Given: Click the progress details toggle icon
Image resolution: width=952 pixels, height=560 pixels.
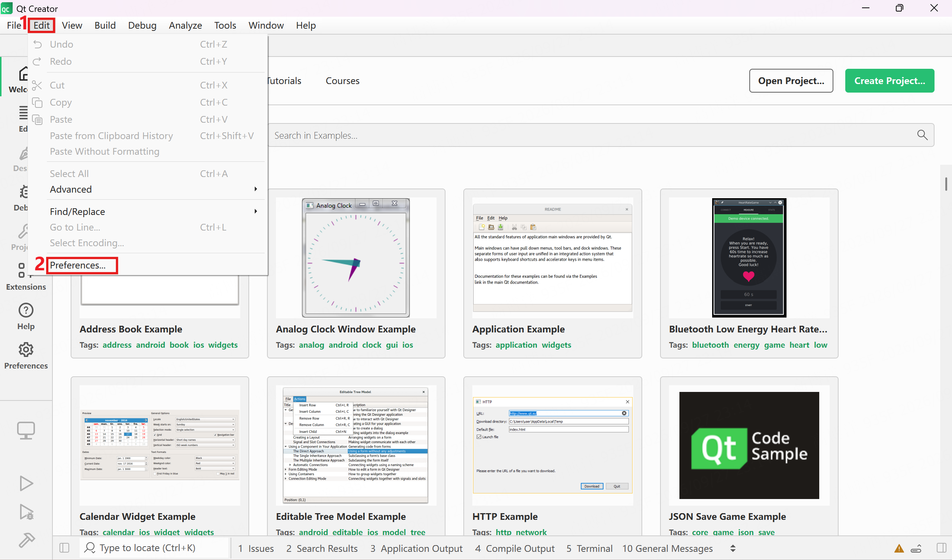Looking at the screenshot, I should pos(916,548).
